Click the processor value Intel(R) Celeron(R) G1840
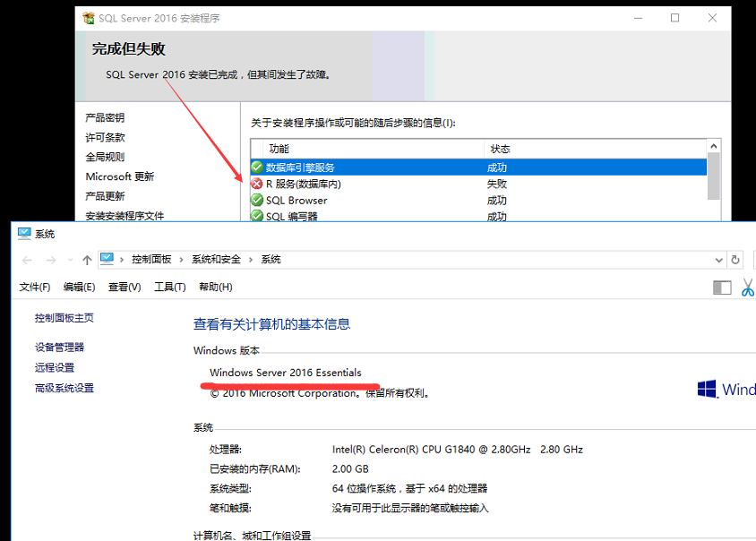 point(457,450)
